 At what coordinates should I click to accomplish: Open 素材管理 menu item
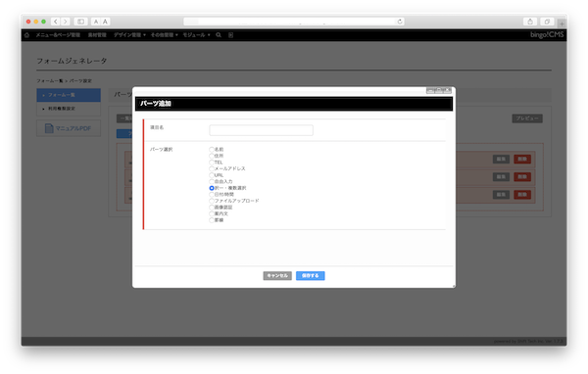(97, 35)
